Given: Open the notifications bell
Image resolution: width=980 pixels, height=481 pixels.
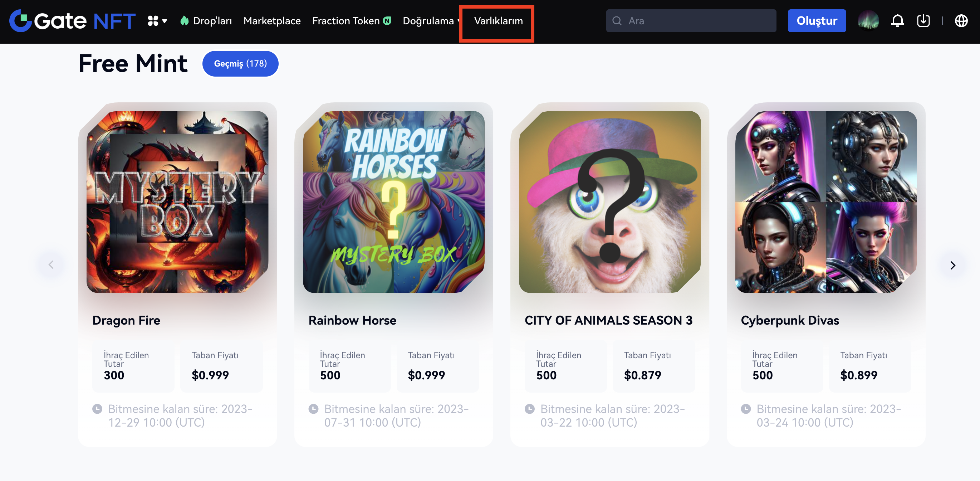Looking at the screenshot, I should click(x=897, y=21).
